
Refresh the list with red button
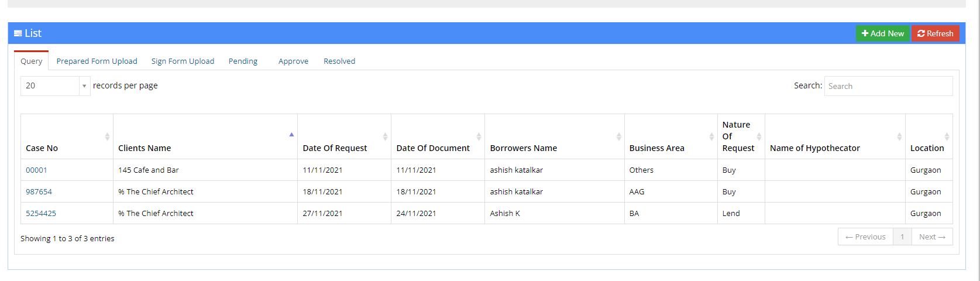pyautogui.click(x=936, y=33)
